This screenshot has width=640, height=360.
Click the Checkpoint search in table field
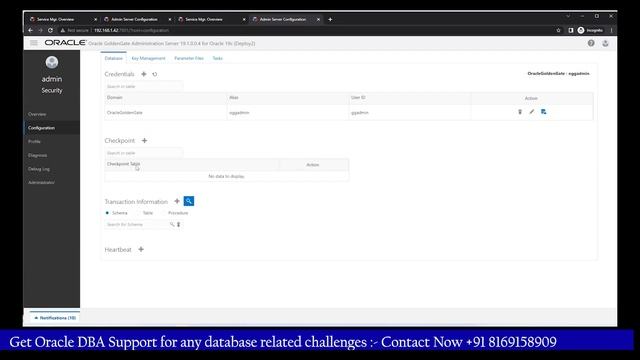point(144,153)
